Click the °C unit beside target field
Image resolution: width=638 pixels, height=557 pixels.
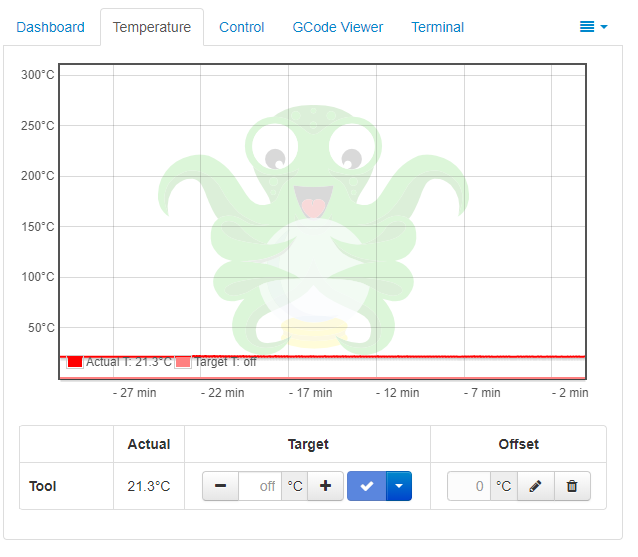coord(295,486)
